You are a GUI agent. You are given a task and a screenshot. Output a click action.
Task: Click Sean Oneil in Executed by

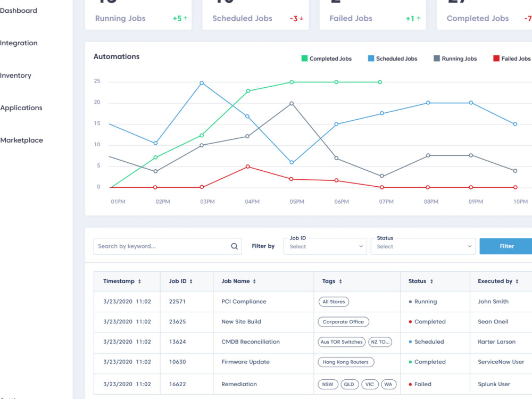(493, 322)
